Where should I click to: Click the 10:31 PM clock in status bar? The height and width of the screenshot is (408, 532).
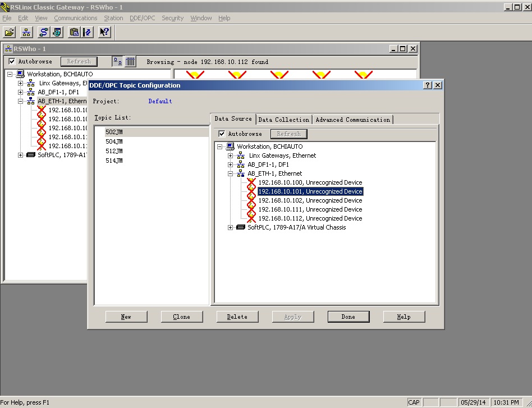506,402
